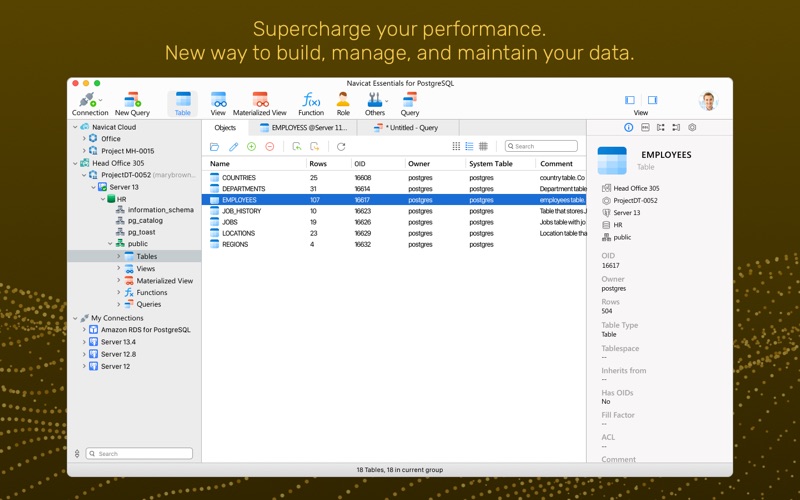Click the red Delete Table minus icon
This screenshot has height=500, width=800.
coord(270,147)
